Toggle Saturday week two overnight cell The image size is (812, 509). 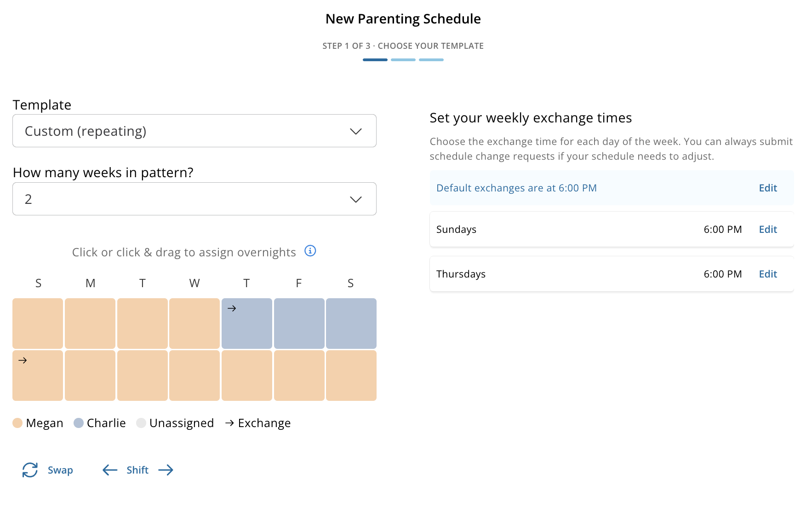point(351,376)
